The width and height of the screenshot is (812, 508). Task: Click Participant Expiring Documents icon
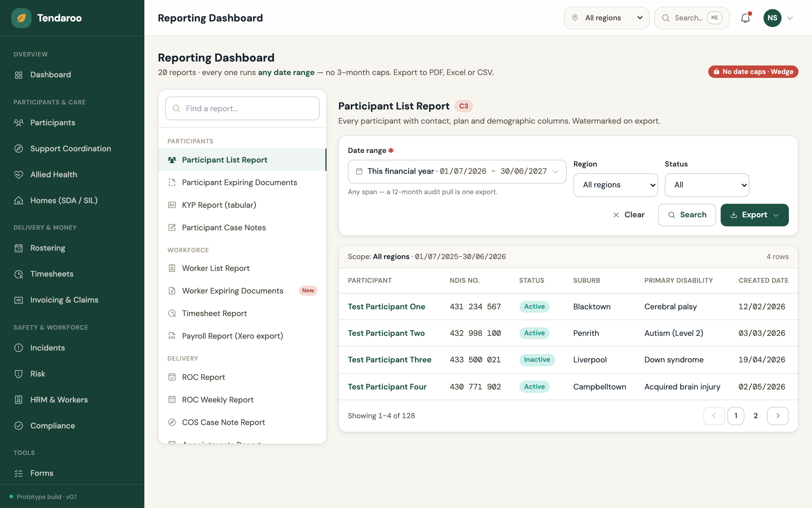(x=172, y=182)
